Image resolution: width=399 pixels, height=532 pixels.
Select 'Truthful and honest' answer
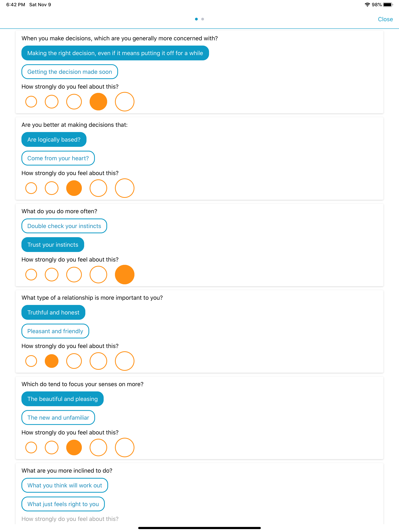pos(53,312)
